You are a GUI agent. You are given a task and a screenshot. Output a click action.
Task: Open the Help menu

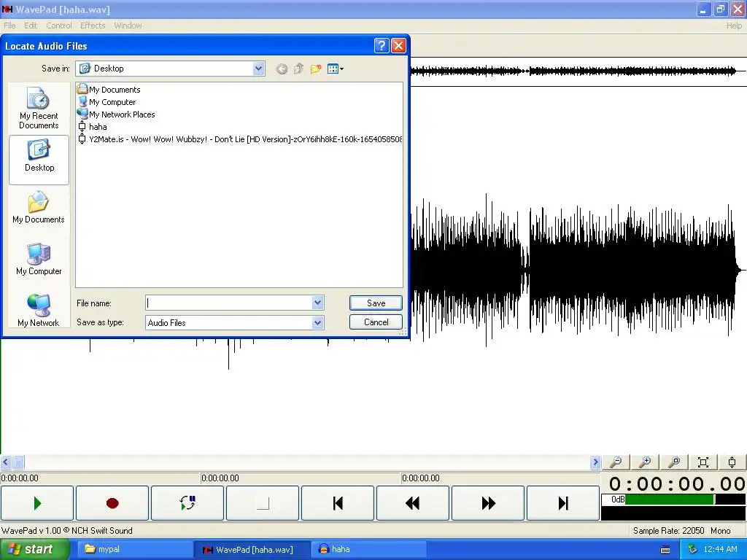click(x=734, y=26)
